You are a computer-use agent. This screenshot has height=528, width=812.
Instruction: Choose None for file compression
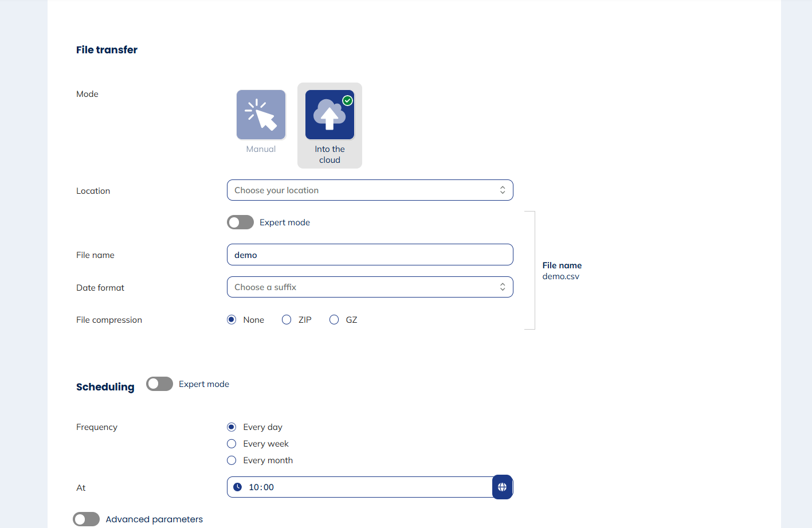(x=232, y=319)
